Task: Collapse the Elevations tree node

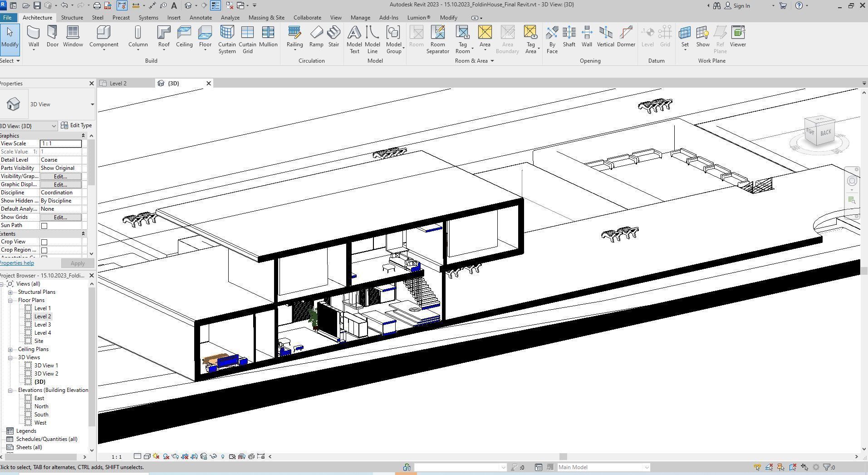Action: pyautogui.click(x=10, y=391)
